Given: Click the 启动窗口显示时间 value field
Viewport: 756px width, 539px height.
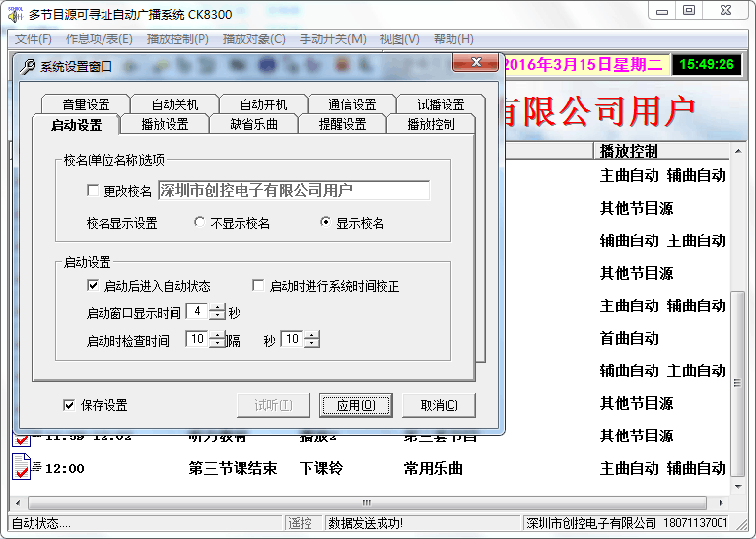Looking at the screenshot, I should pyautogui.click(x=197, y=312).
